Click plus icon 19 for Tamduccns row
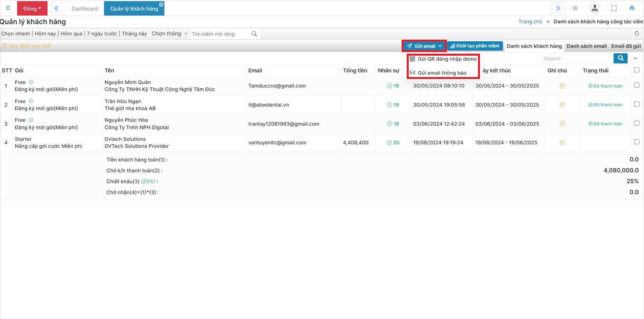 tap(389, 86)
